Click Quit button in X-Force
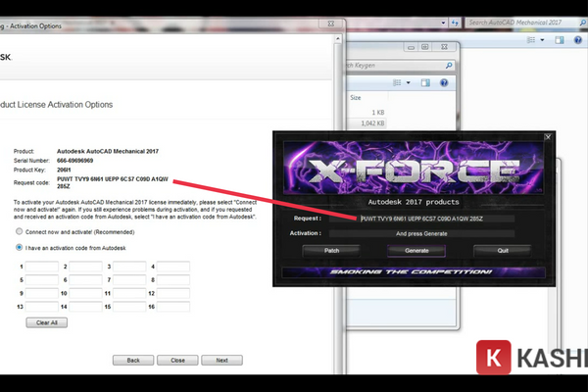 503,251
